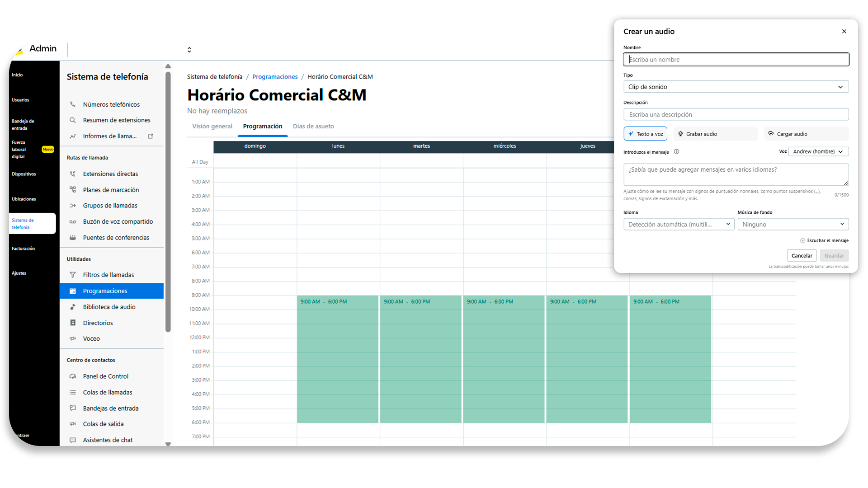Open the Programaciones breadcrumb link
The image size is (868, 488).
coord(275,77)
